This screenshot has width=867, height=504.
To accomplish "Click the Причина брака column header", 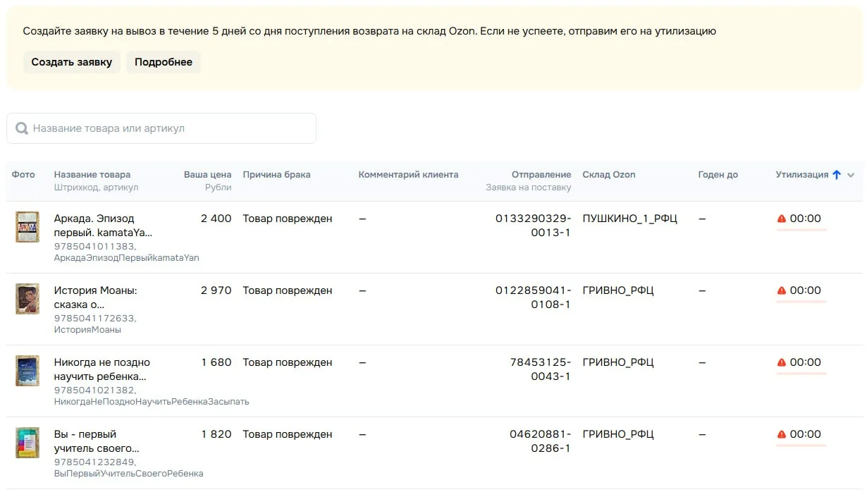I will point(276,175).
